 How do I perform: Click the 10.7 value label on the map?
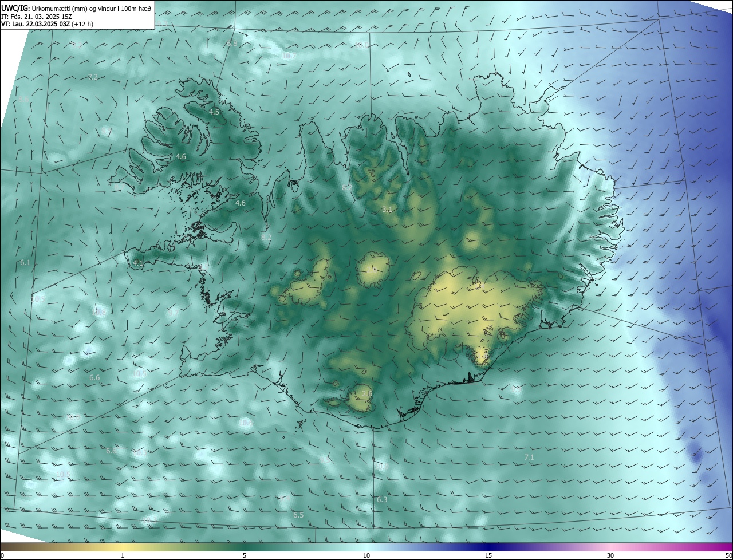[289, 56]
